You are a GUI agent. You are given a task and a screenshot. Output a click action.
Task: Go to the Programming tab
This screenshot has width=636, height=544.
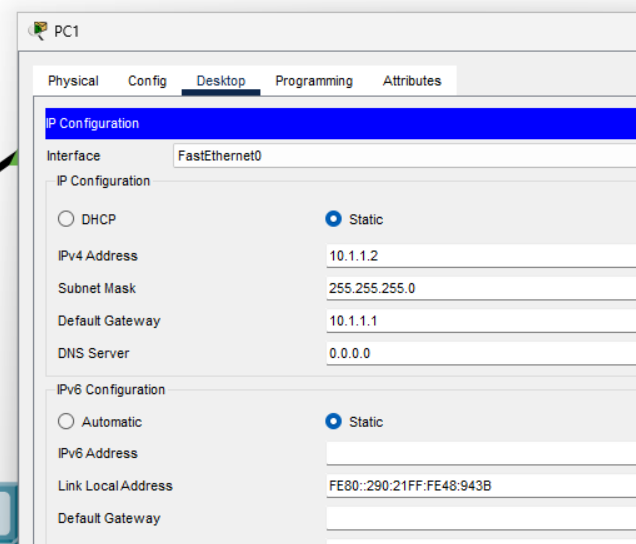(x=314, y=81)
